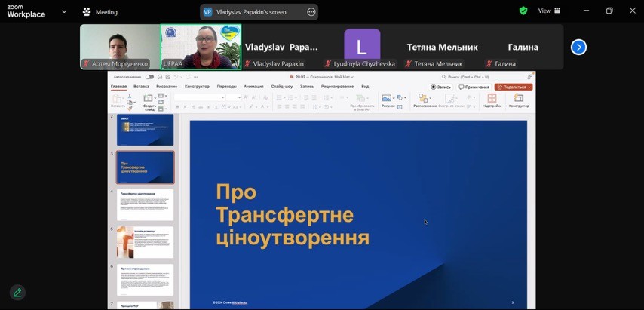
Task: Click the Copy icon in the ribbon
Action: (130, 102)
